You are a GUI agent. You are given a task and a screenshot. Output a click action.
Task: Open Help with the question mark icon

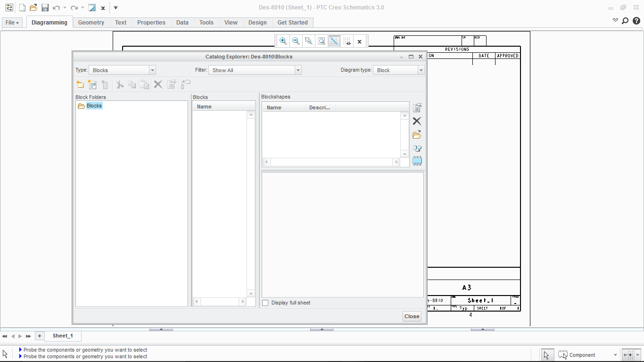coord(636,21)
